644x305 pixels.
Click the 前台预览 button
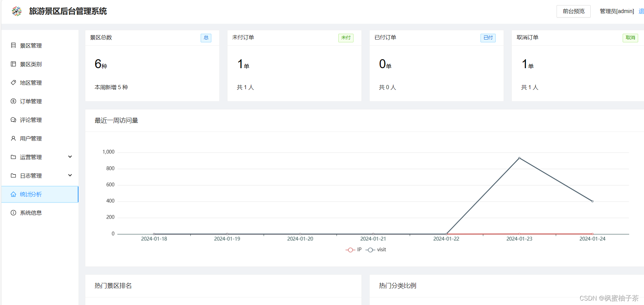point(573,11)
